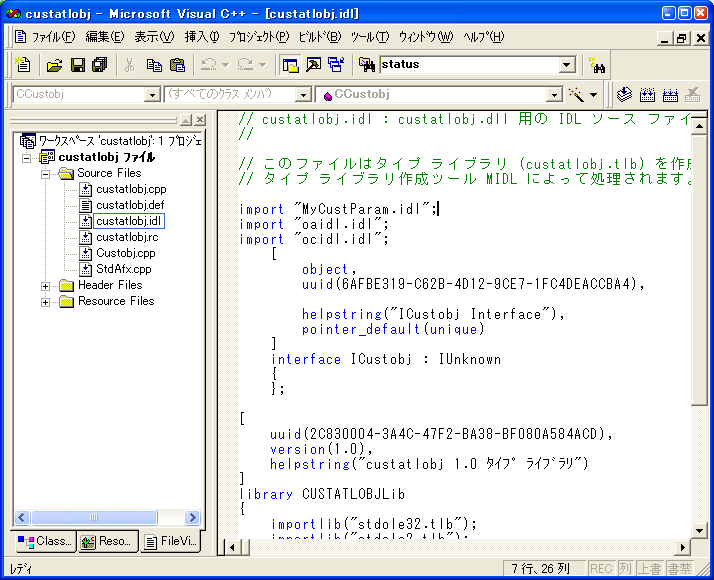Click workspace pane horizontal scrollbar thumb
The height and width of the screenshot is (580, 714).
pyautogui.click(x=94, y=518)
